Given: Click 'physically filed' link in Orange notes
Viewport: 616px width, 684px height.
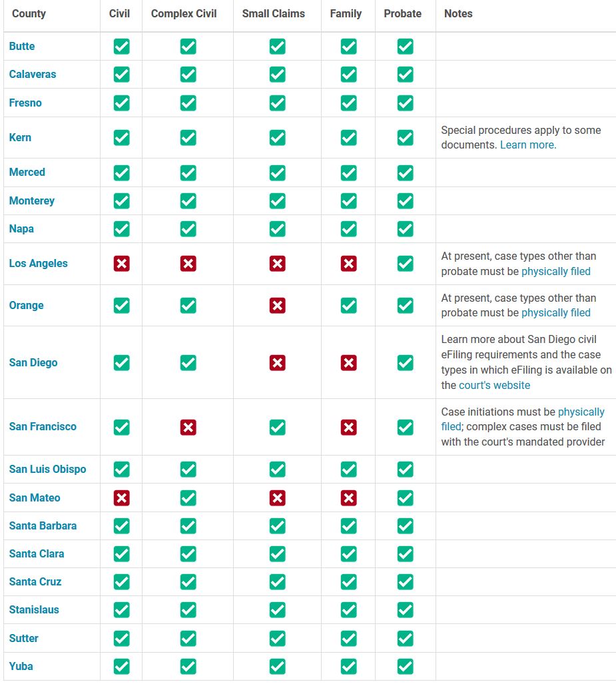Looking at the screenshot, I should tap(556, 313).
